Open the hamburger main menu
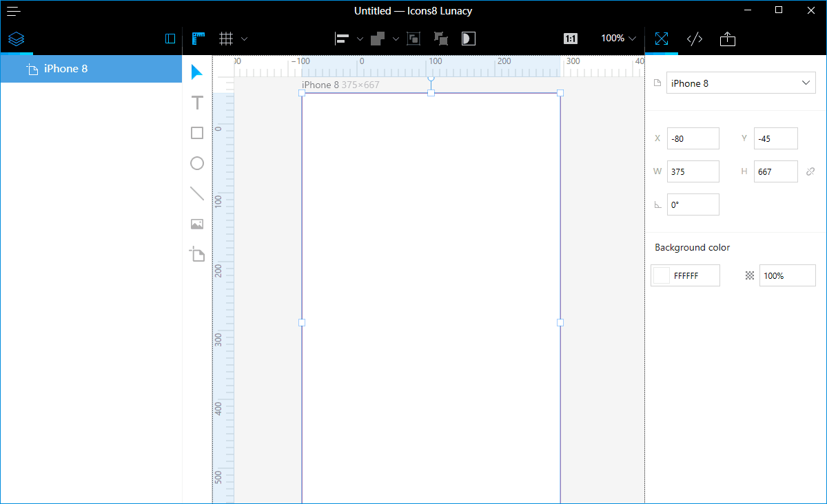 [14, 11]
